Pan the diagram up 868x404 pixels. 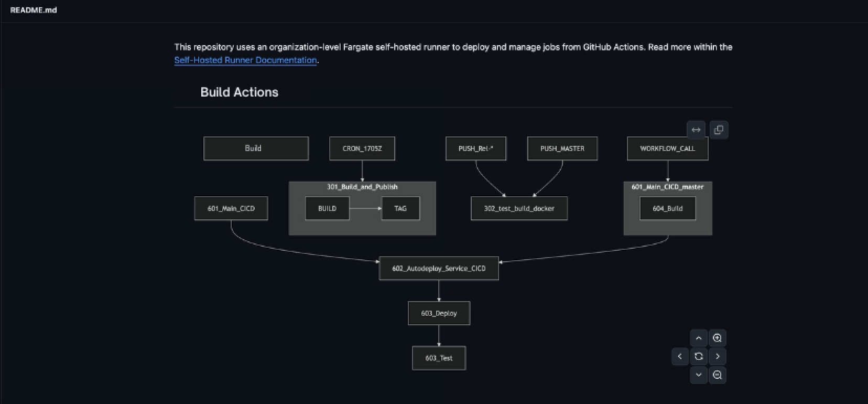(699, 338)
